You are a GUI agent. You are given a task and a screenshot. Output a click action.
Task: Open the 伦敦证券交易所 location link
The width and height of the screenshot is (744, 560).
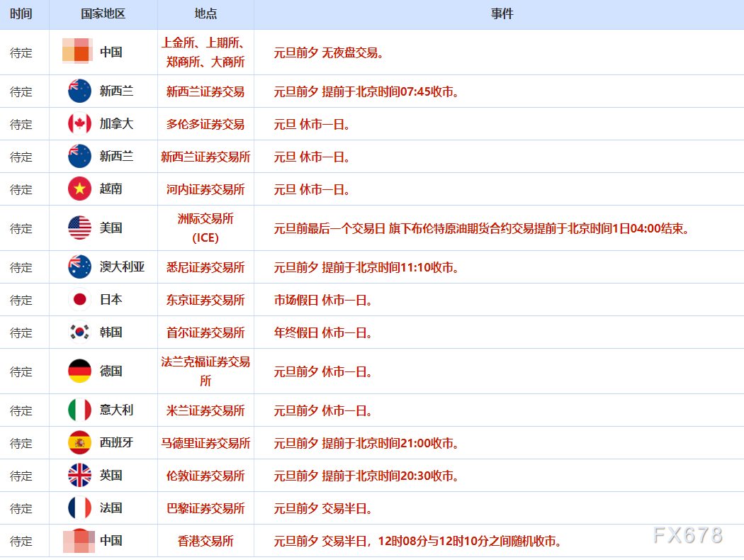click(205, 475)
